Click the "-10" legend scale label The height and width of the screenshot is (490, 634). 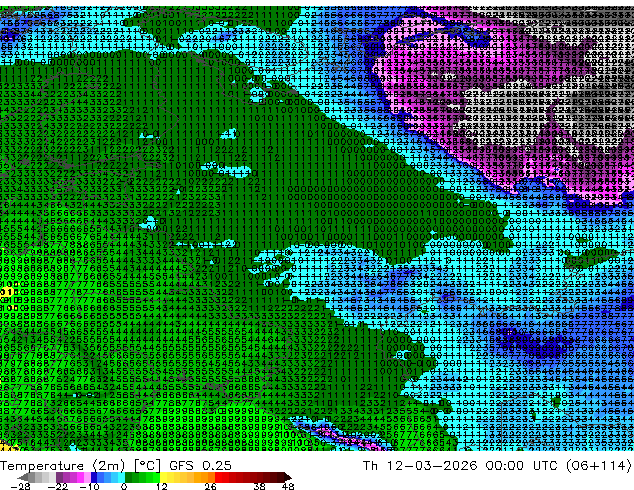89,486
